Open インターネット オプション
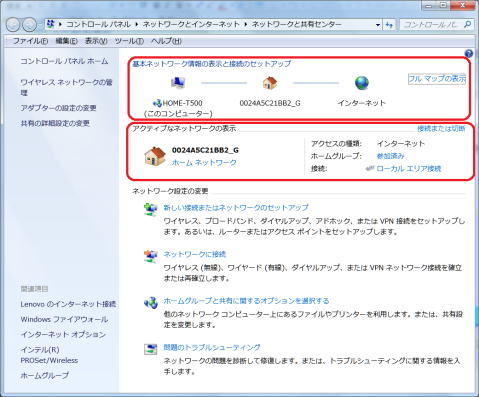Screen dimensions: 479x397 [x=63, y=334]
